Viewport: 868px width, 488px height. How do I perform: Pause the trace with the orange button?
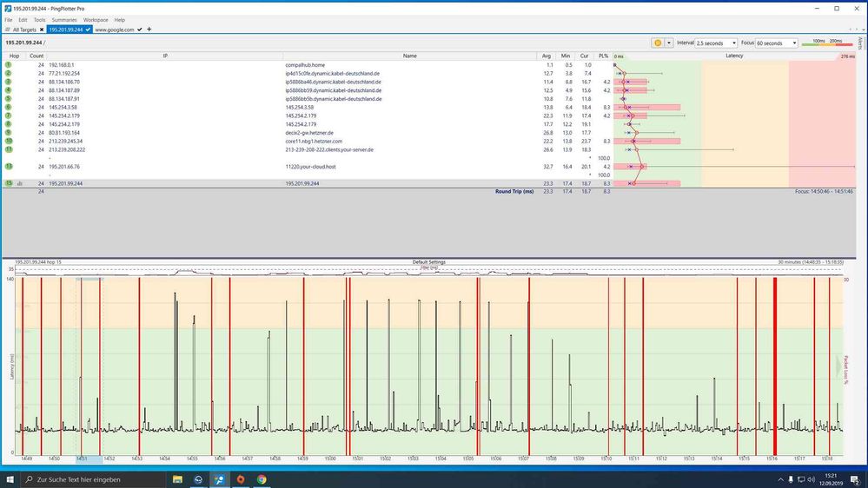[657, 43]
